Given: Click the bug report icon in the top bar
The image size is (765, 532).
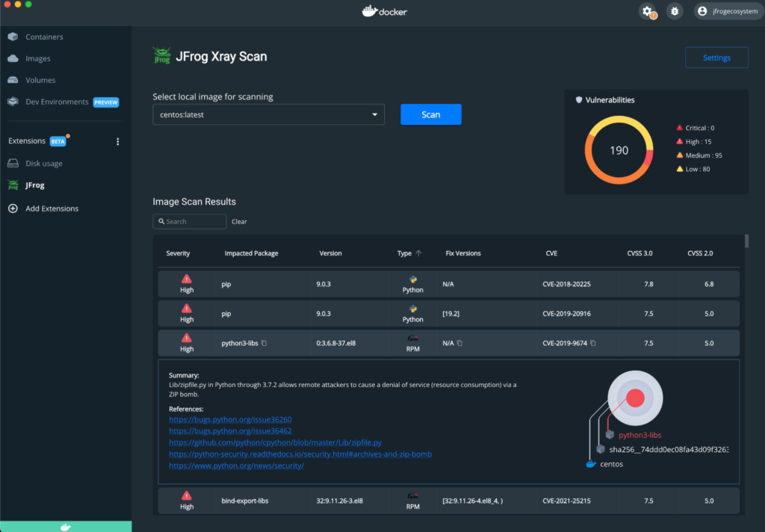Looking at the screenshot, I should (x=674, y=11).
